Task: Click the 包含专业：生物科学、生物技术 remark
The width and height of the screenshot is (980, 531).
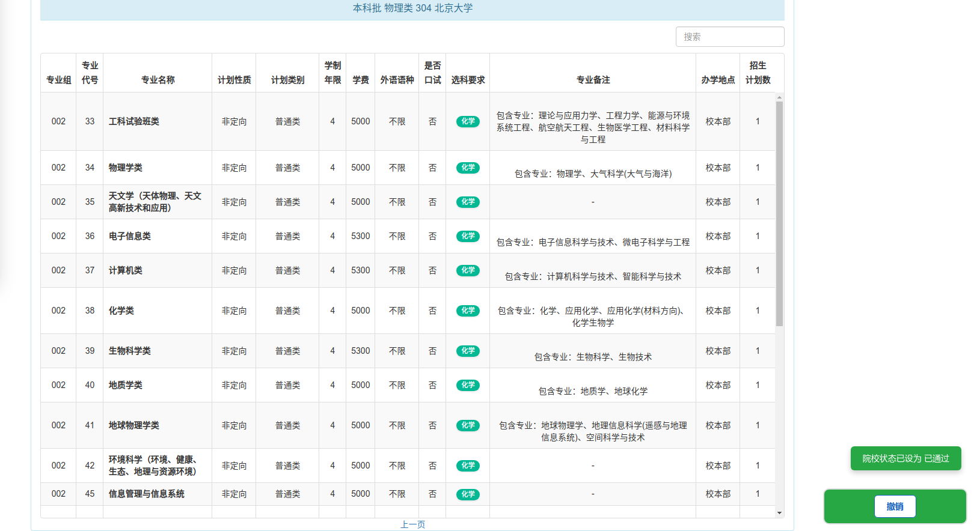Action: coord(593,357)
